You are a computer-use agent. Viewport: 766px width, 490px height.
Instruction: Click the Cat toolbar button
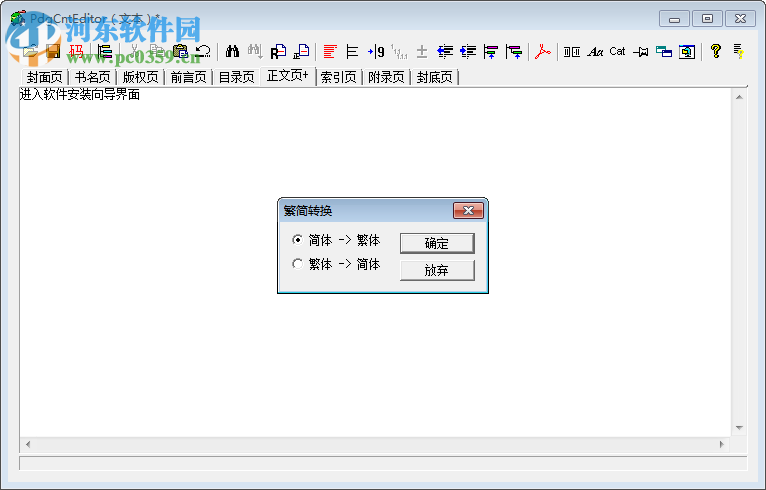(617, 51)
